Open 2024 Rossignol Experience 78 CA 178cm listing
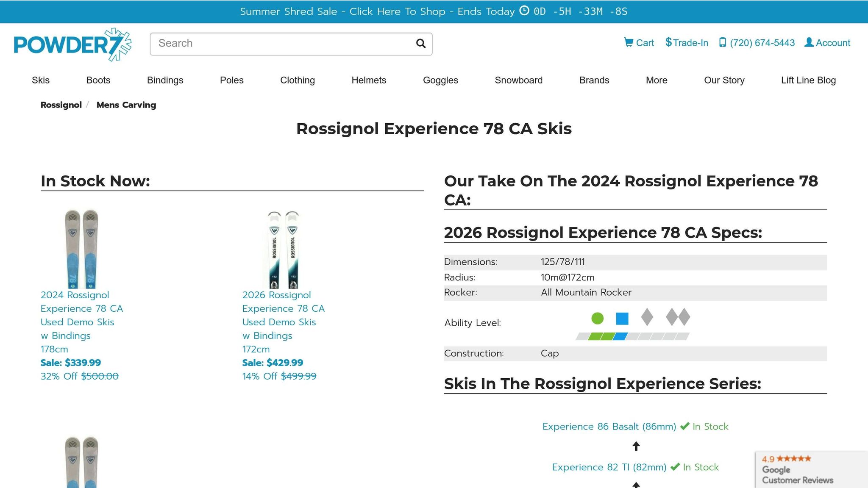868x488 pixels. tap(82, 322)
